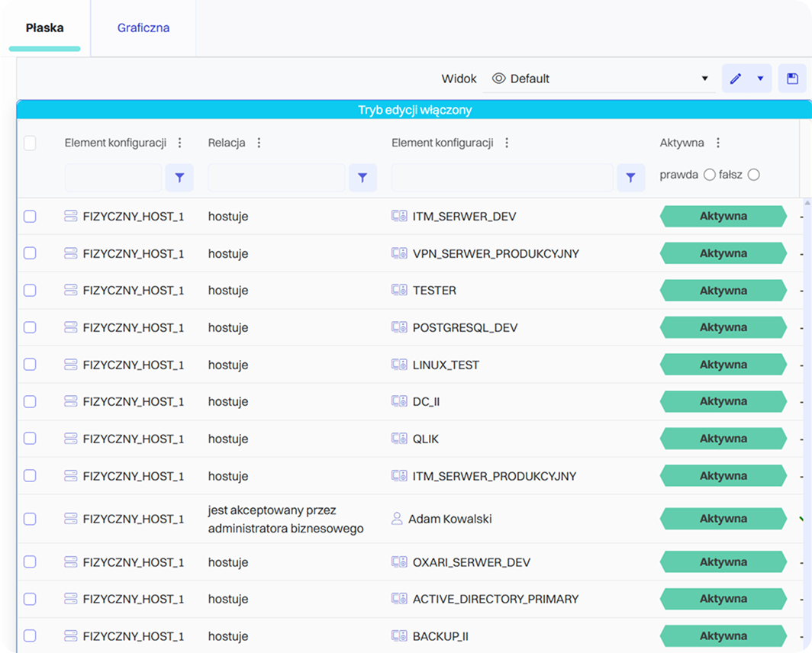The width and height of the screenshot is (812, 653).
Task: Open three-dot menu of Aktywna column
Action: coord(717,143)
